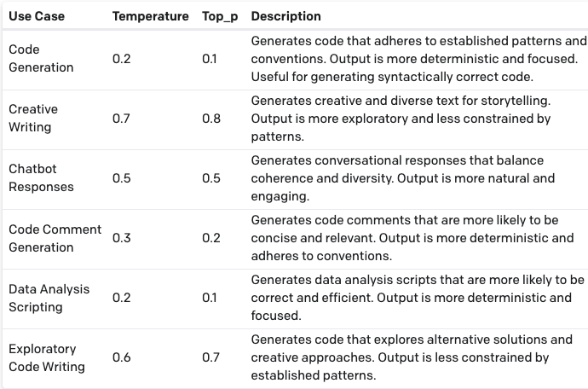The image size is (588, 389).
Task: Select the Code Generation use case cell
Action: pos(41,59)
